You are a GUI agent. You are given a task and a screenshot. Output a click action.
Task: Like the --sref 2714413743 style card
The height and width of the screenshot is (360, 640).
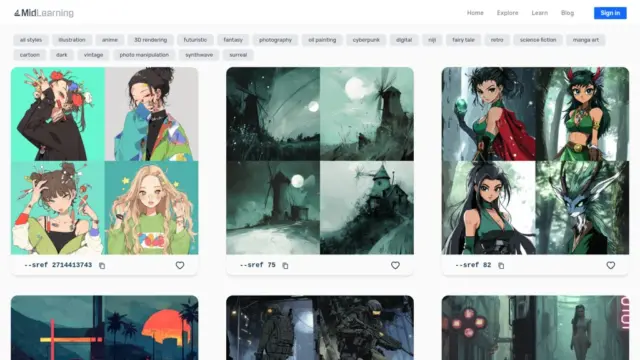180,265
